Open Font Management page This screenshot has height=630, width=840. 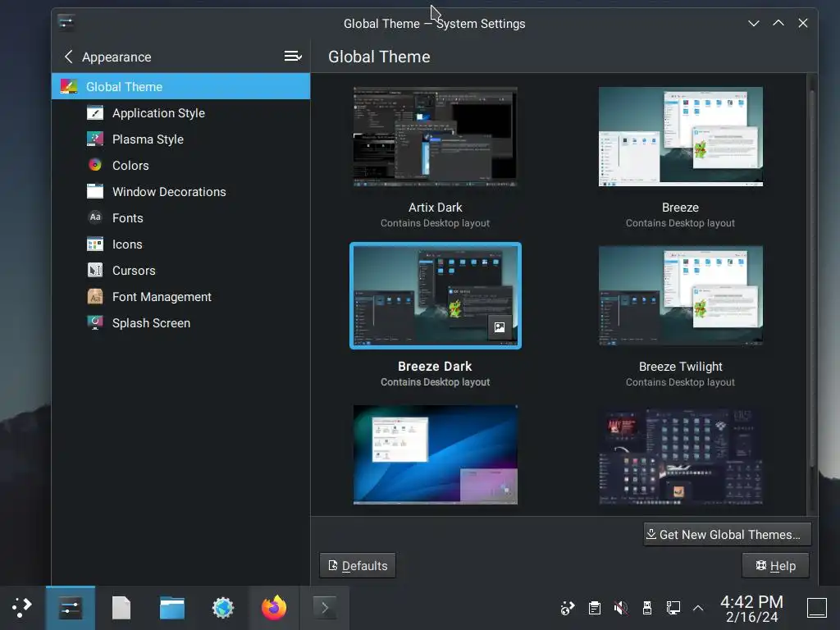[180, 297]
